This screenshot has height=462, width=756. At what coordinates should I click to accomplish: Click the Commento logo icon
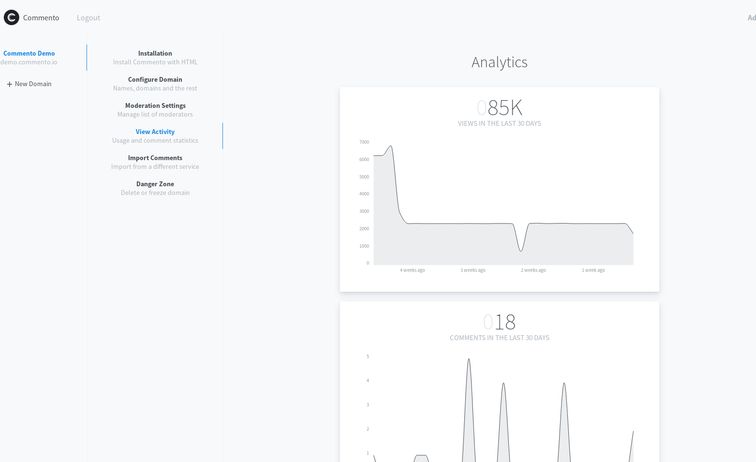(11, 17)
